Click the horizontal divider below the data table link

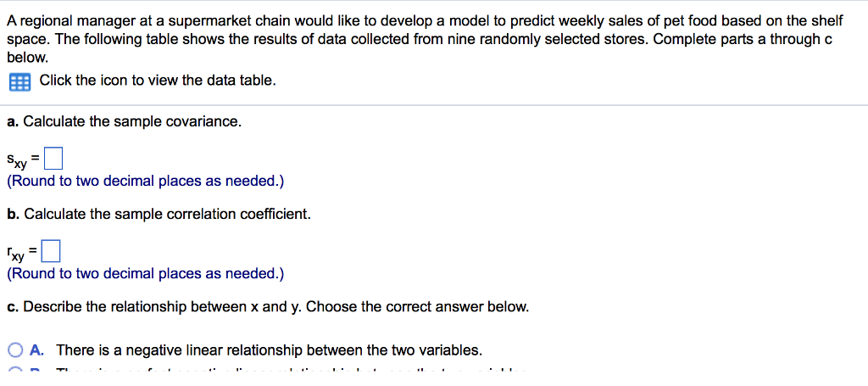pyautogui.click(x=434, y=105)
